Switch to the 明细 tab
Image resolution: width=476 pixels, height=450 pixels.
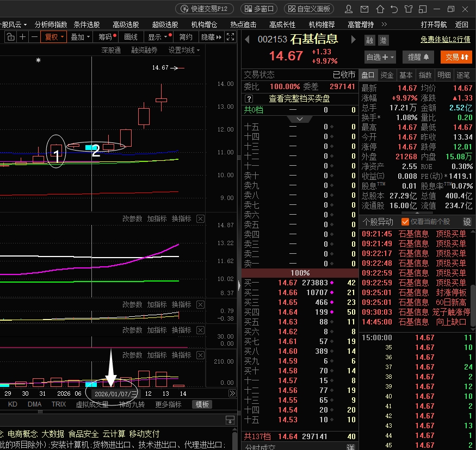click(444, 75)
